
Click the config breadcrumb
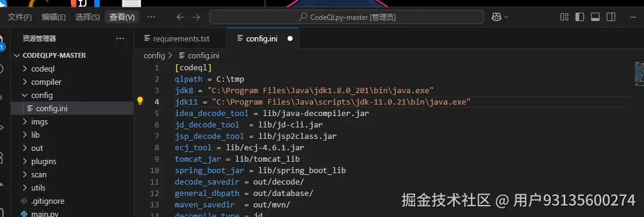coord(154,55)
